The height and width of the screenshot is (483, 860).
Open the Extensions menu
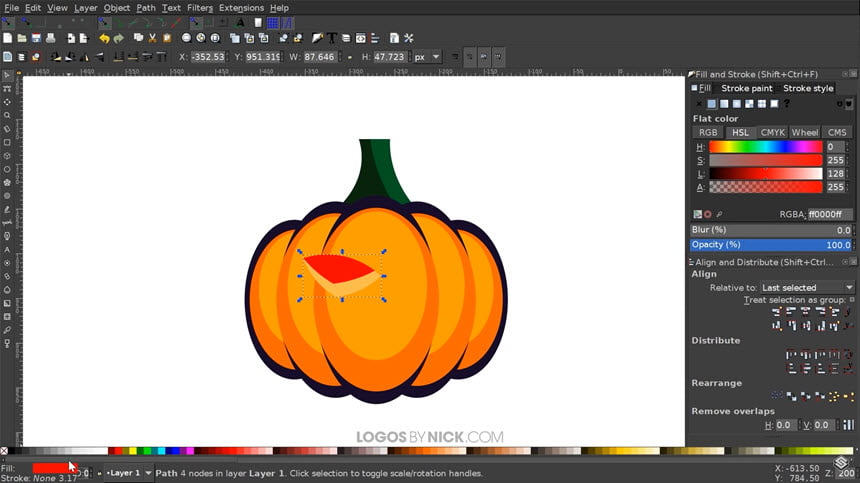click(241, 8)
